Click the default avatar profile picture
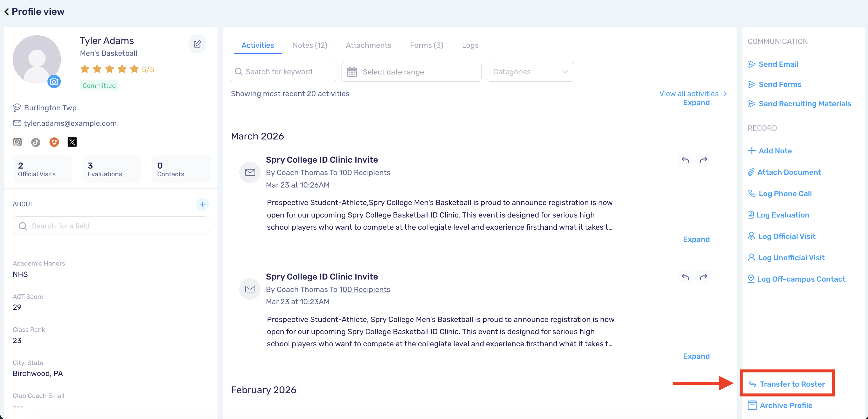868x419 pixels. pos(37,59)
